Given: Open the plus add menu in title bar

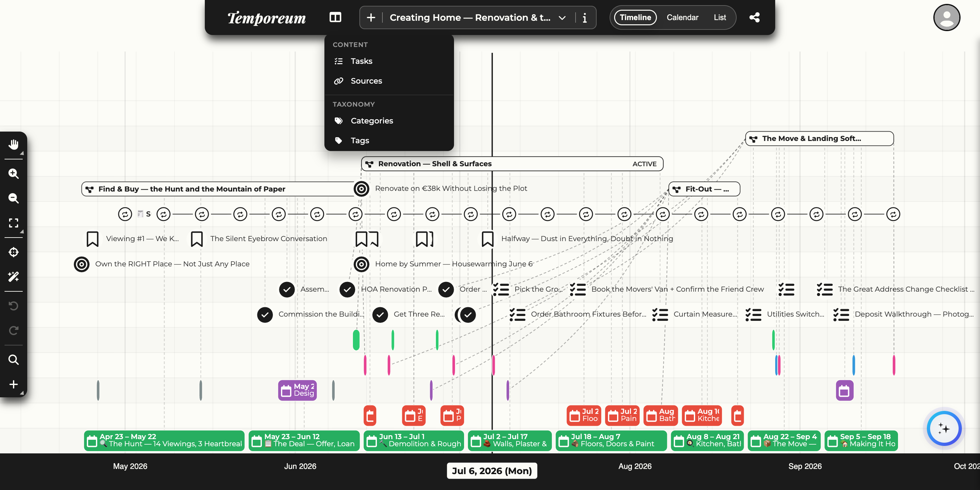Looking at the screenshot, I should pos(371,17).
